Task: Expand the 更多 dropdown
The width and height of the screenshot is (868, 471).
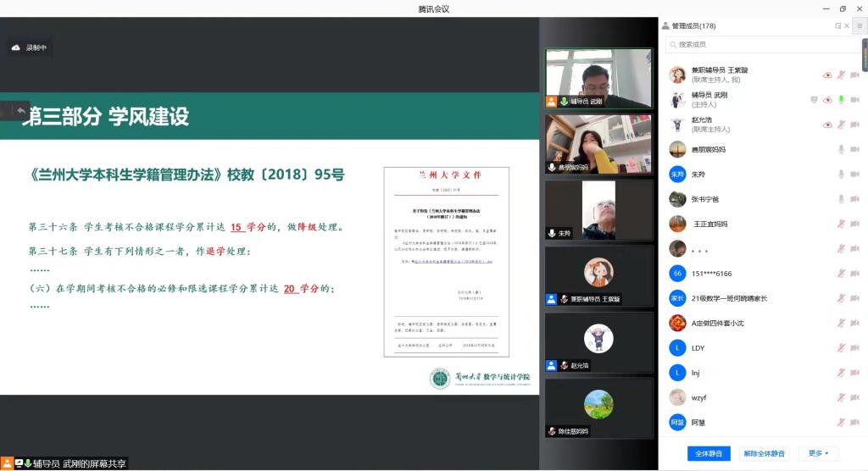Action: [x=818, y=453]
